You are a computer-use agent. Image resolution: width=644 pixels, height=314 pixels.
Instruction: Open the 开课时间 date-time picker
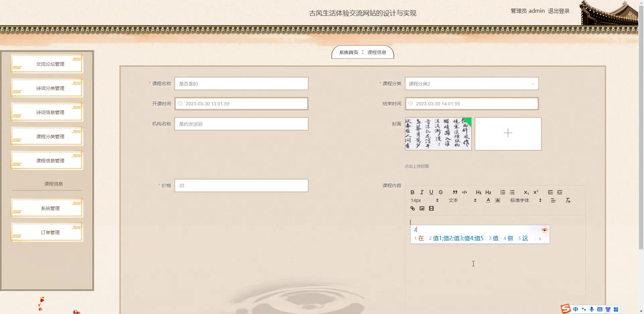coord(241,104)
